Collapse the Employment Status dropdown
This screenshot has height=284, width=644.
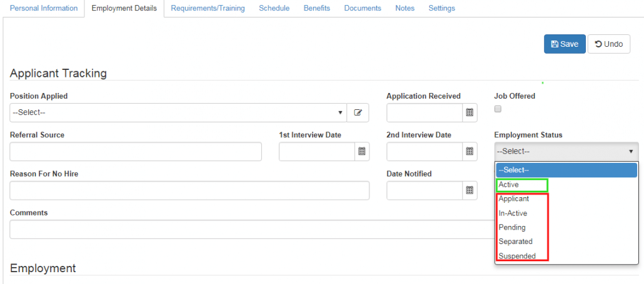coord(566,151)
